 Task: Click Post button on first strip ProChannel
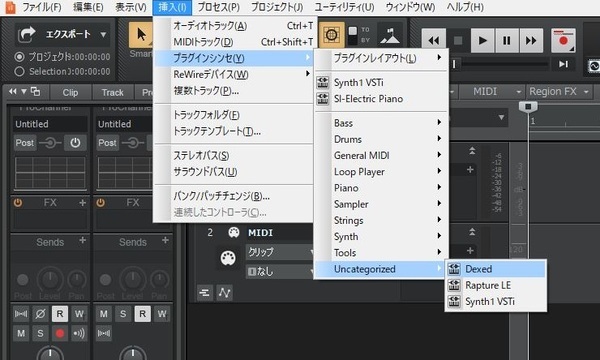tap(25, 143)
